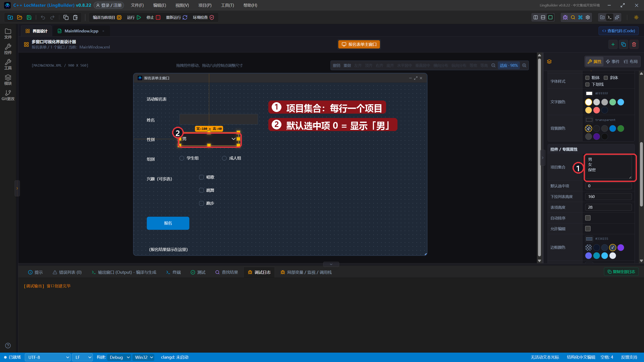Click the duplicate window copy icon
This screenshot has height=362, width=644.
tap(624, 44)
